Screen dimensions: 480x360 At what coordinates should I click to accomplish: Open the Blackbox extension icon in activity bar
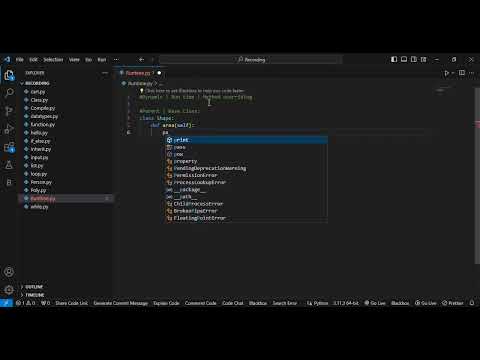[x=9, y=182]
